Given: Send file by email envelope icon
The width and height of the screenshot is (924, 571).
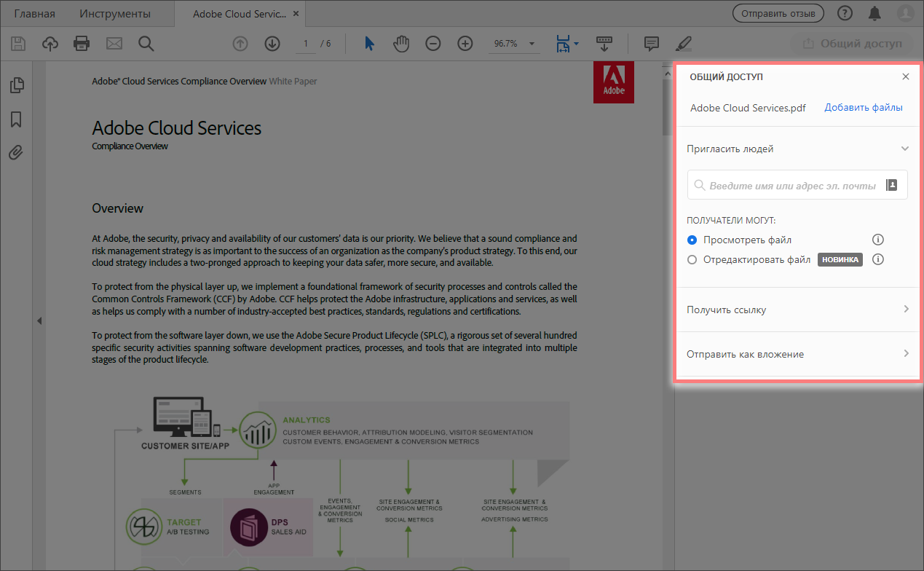Looking at the screenshot, I should pyautogui.click(x=114, y=44).
